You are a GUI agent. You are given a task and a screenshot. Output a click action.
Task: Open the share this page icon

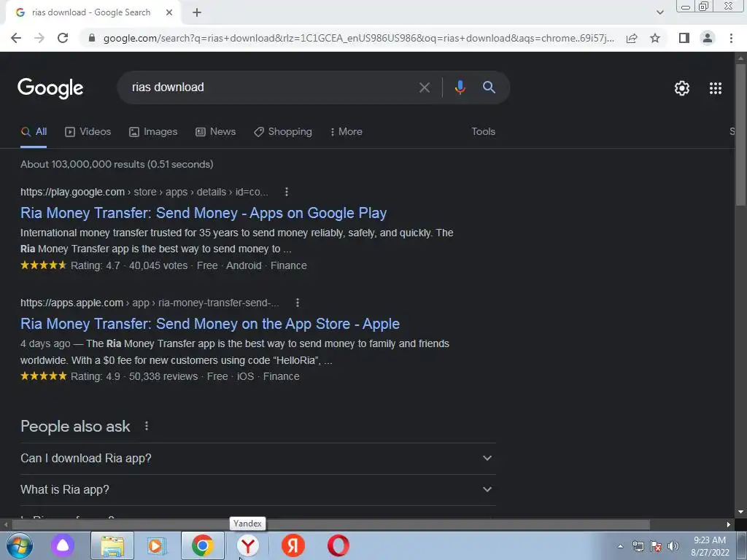coord(632,38)
